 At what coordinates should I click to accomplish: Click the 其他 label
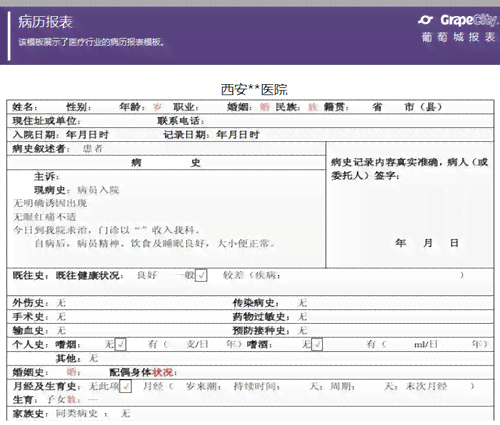(68, 358)
